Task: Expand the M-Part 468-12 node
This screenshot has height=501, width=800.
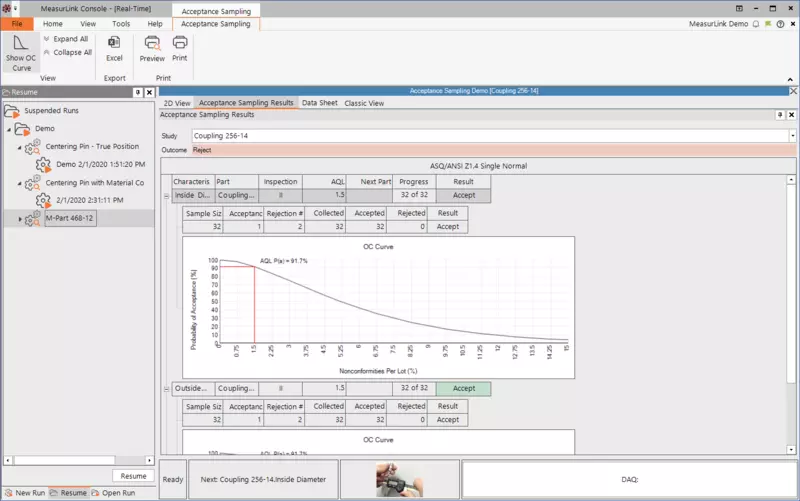Action: coord(20,219)
